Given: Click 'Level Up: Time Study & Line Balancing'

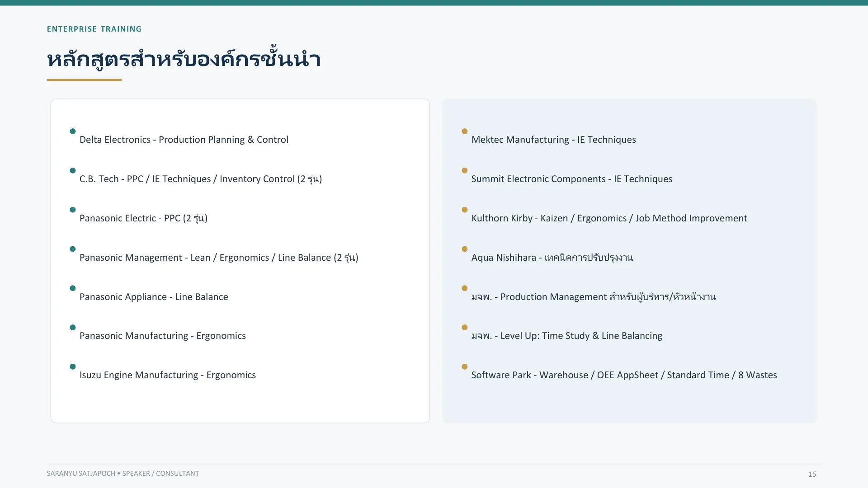Looking at the screenshot, I should click(x=567, y=336).
